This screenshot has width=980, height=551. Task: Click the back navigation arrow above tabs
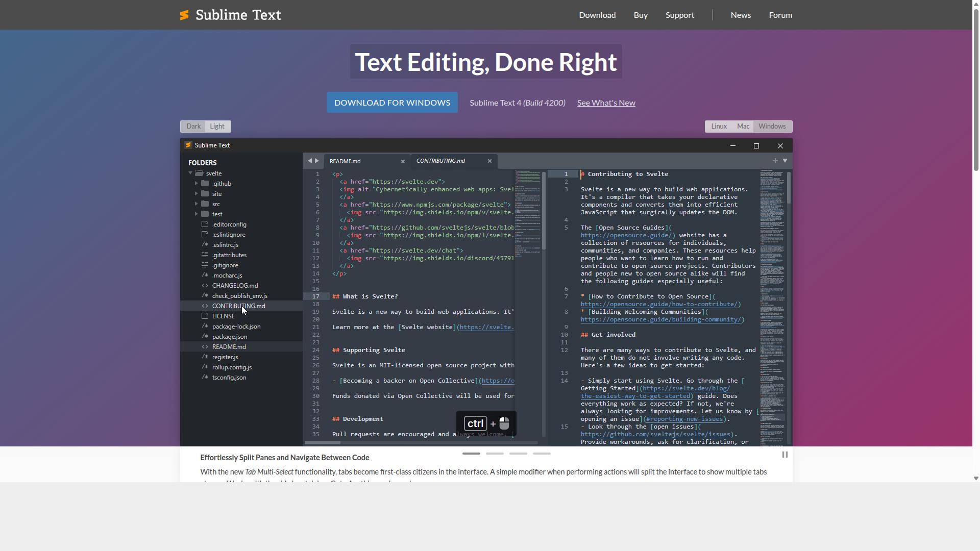click(309, 161)
